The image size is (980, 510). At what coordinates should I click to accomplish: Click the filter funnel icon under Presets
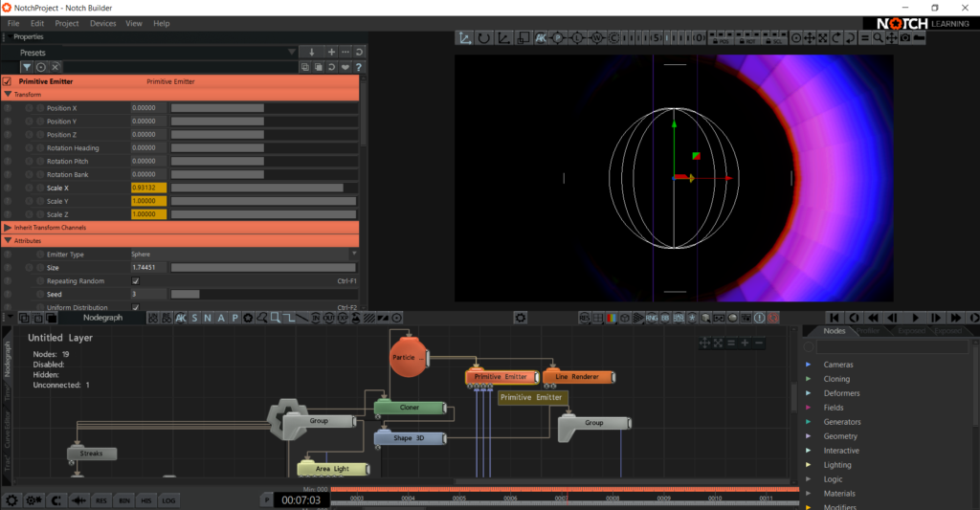26,67
